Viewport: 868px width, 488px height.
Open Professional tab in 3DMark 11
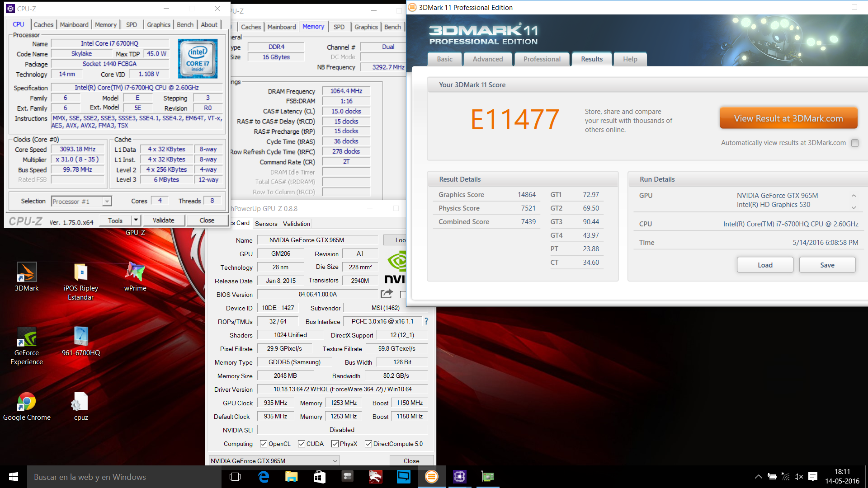pyautogui.click(x=542, y=59)
